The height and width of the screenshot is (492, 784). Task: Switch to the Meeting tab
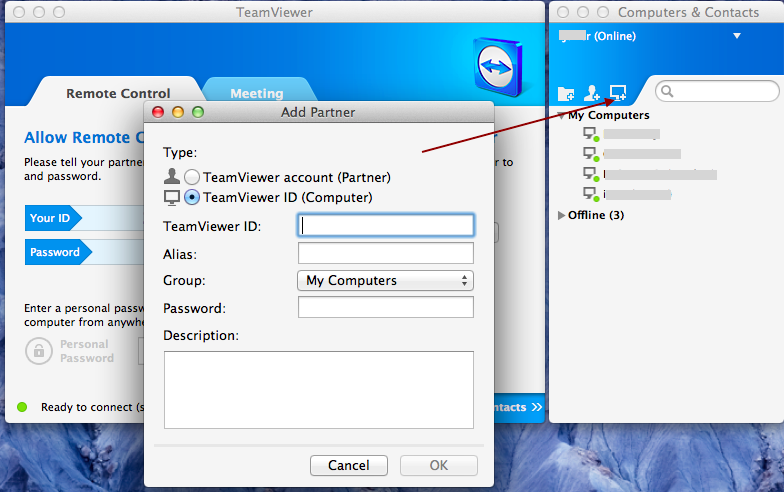pos(257,94)
